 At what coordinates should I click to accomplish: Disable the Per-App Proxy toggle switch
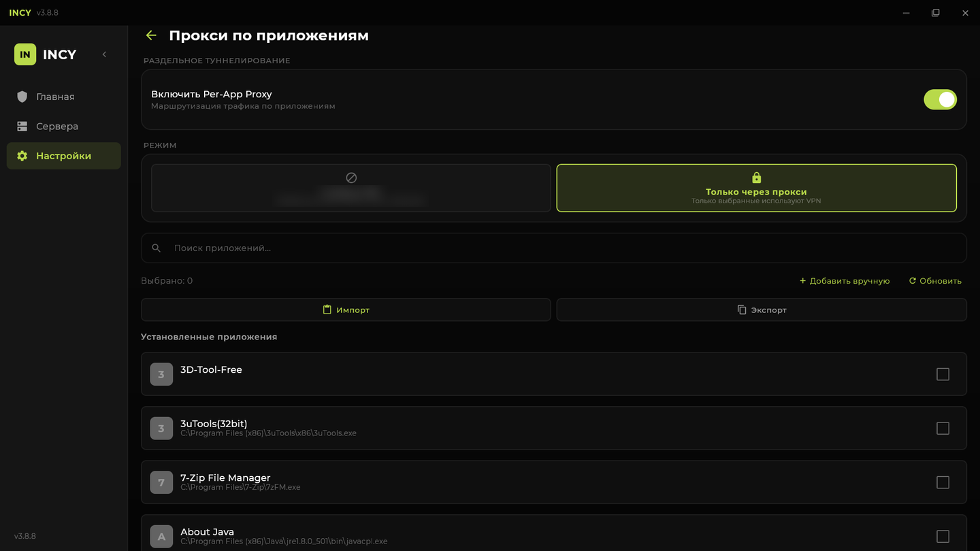point(940,99)
